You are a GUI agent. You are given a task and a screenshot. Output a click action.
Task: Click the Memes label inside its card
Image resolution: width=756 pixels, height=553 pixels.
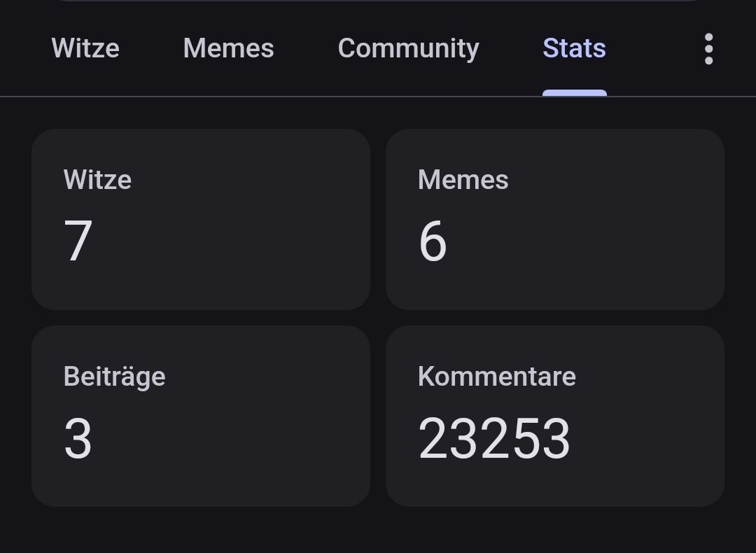pos(463,180)
